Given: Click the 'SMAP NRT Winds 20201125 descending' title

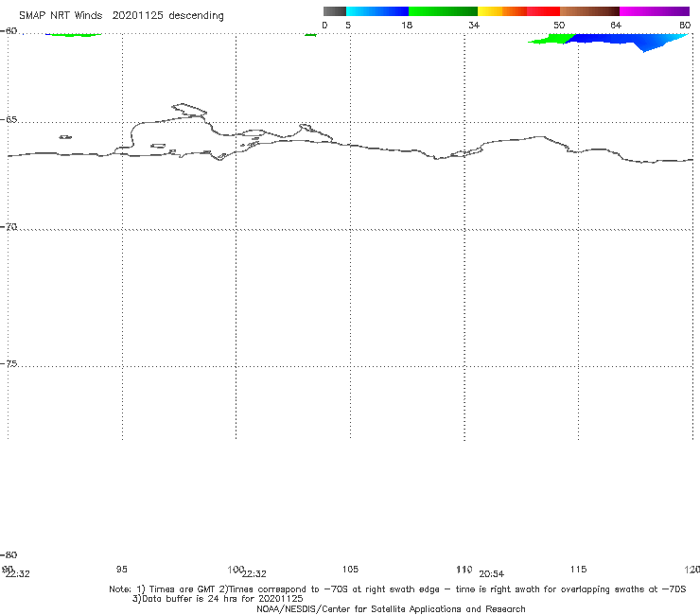Looking at the screenshot, I should tap(121, 16).
